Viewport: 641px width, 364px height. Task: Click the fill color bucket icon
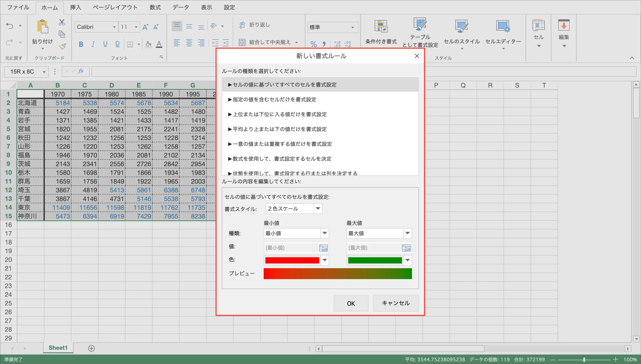[x=148, y=44]
